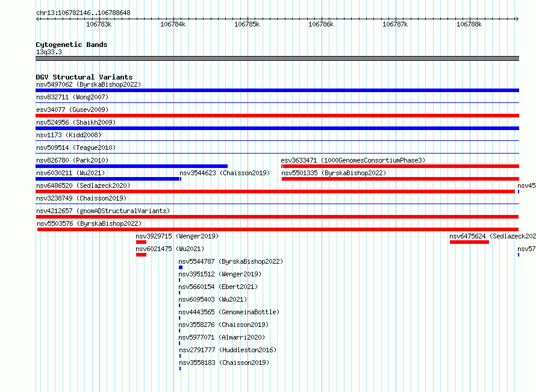The image size is (536, 392).
Task: Click the nsv3558276 (Chaisson2019) label
Action: pyautogui.click(x=223, y=325)
